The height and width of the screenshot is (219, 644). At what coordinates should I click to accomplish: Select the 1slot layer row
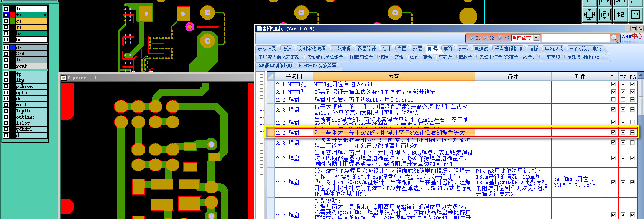[x=31, y=123]
